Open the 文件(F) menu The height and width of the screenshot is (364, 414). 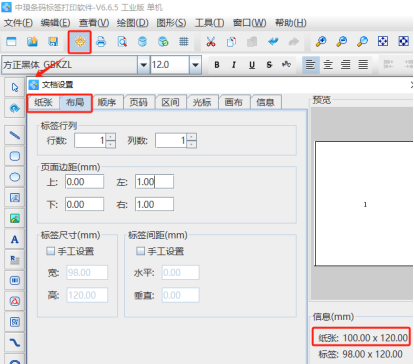tap(18, 23)
